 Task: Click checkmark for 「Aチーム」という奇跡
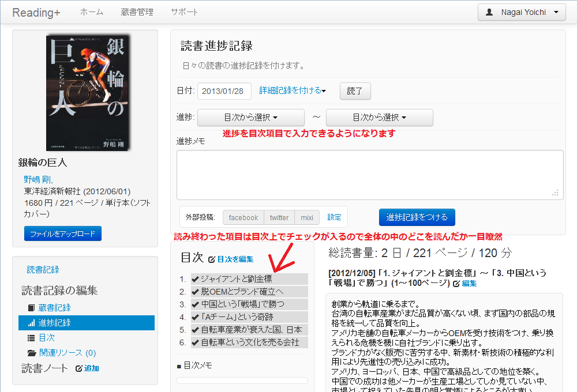196,317
